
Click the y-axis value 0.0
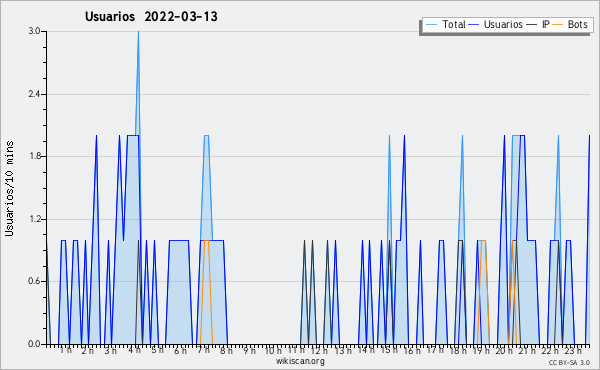pyautogui.click(x=34, y=344)
